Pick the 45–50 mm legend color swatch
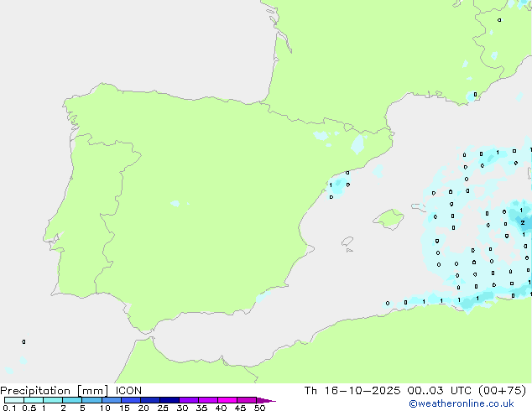Image resolution: width=532 pixels, height=411 pixels. 247,400
